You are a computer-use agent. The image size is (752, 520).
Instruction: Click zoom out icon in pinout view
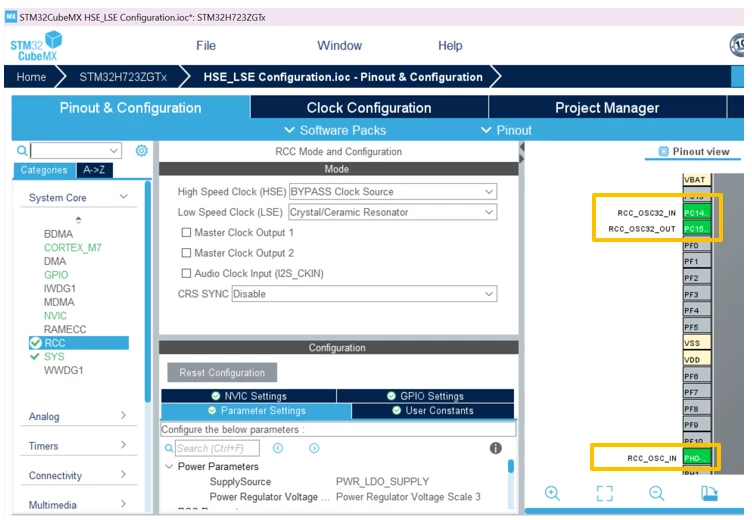pos(657,493)
